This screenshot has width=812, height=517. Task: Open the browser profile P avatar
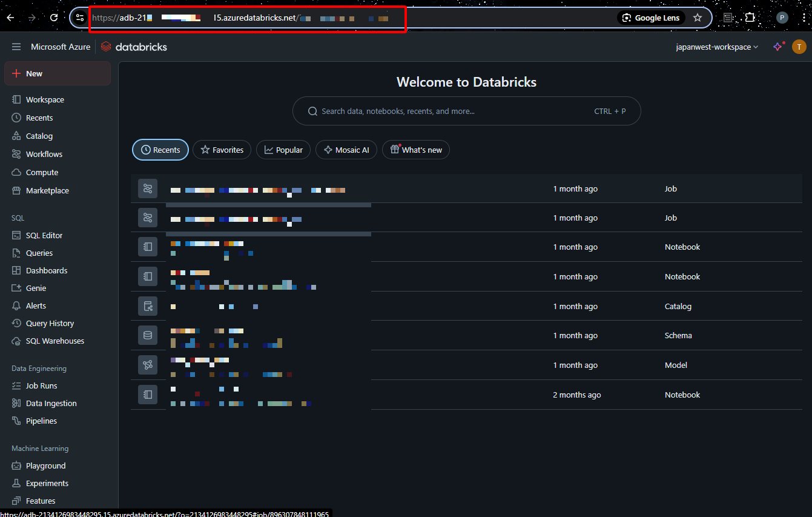[x=782, y=18]
